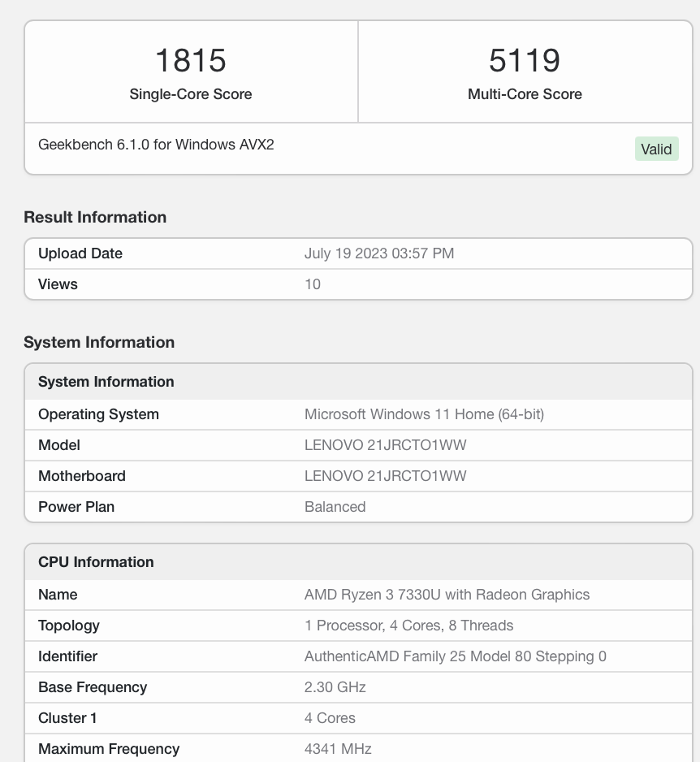Click the Result Information heading
The height and width of the screenshot is (762, 700).
95,217
